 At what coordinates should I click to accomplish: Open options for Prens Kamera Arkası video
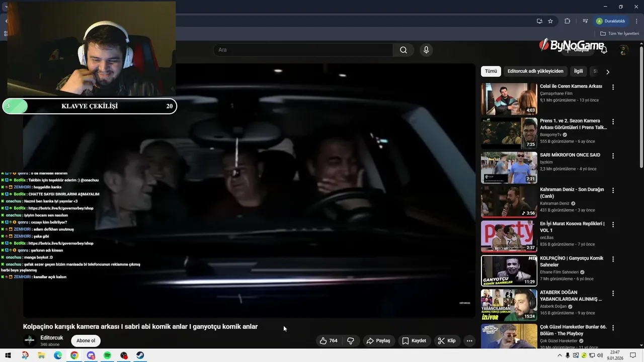(x=613, y=122)
